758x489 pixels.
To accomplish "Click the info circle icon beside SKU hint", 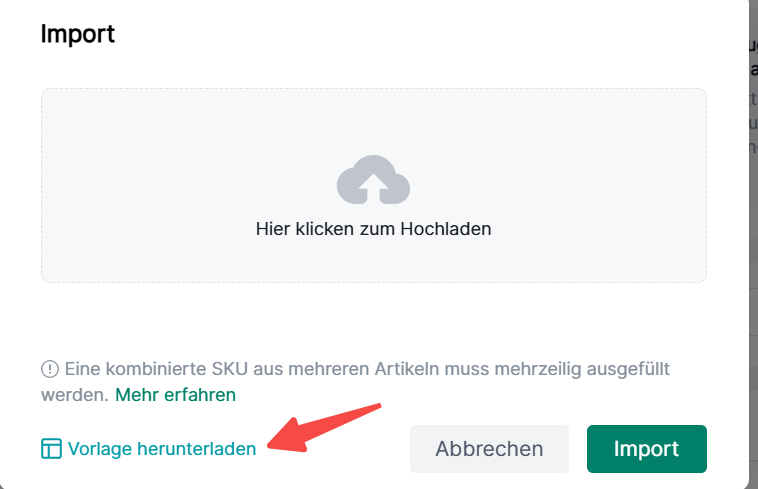I will [50, 369].
